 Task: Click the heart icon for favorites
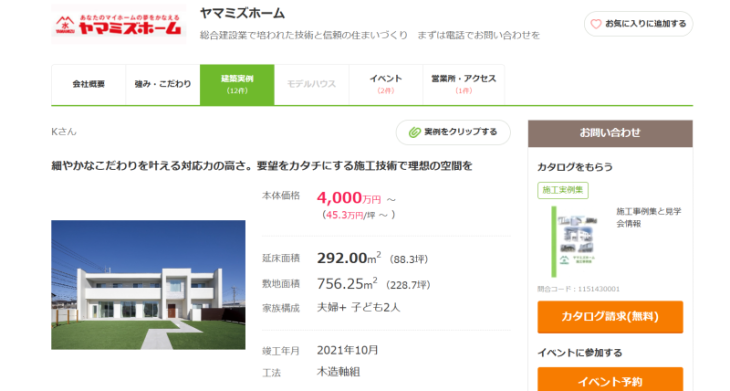595,24
